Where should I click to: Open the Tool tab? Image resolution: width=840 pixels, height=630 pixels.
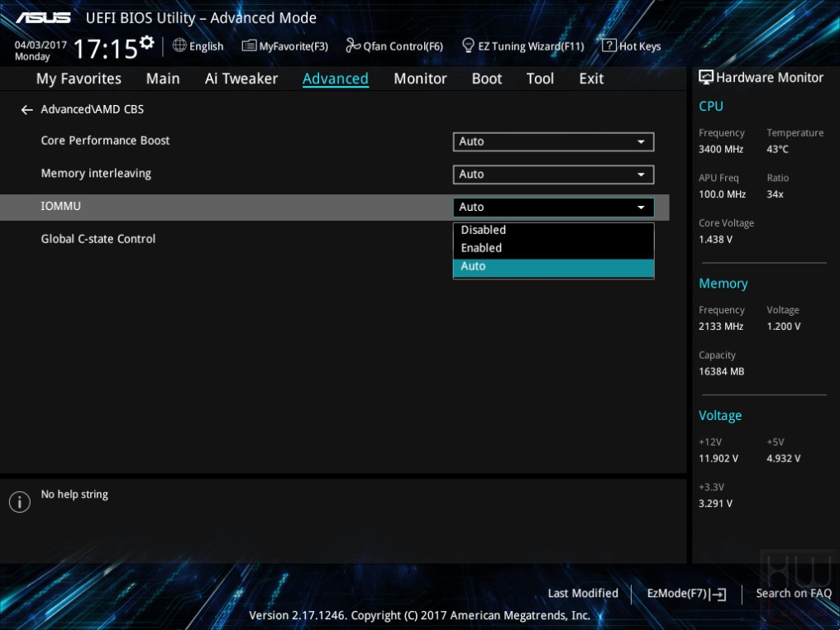[540, 79]
